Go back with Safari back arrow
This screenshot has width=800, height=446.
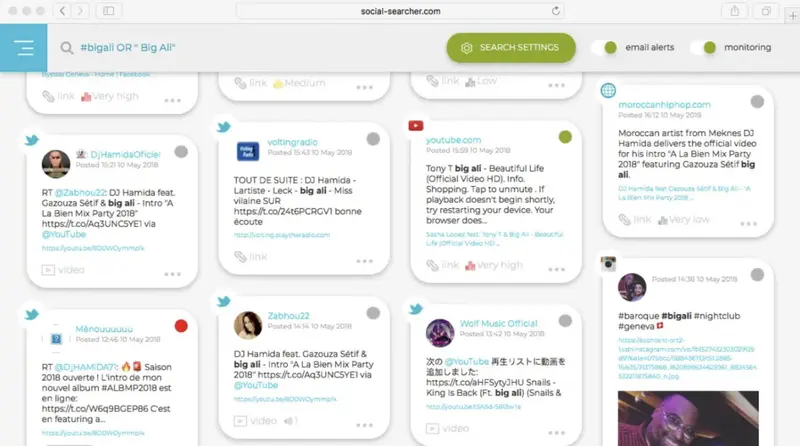[63, 10]
